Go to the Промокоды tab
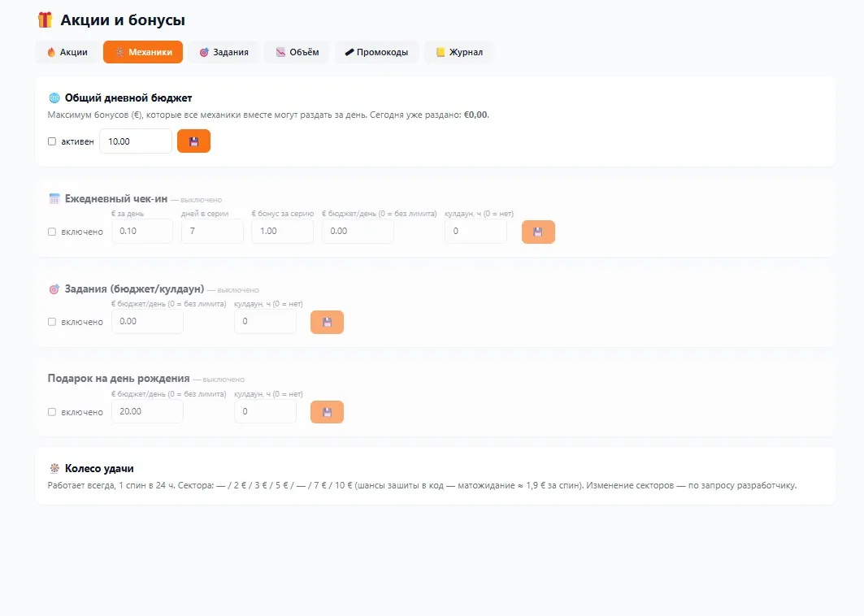The width and height of the screenshot is (864, 616). pos(376,52)
